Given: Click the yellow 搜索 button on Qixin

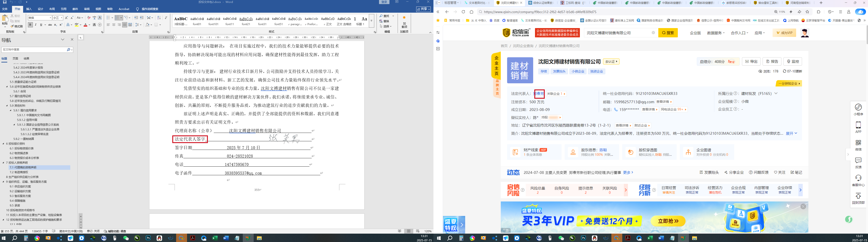Looking at the screenshot, I should point(668,33).
